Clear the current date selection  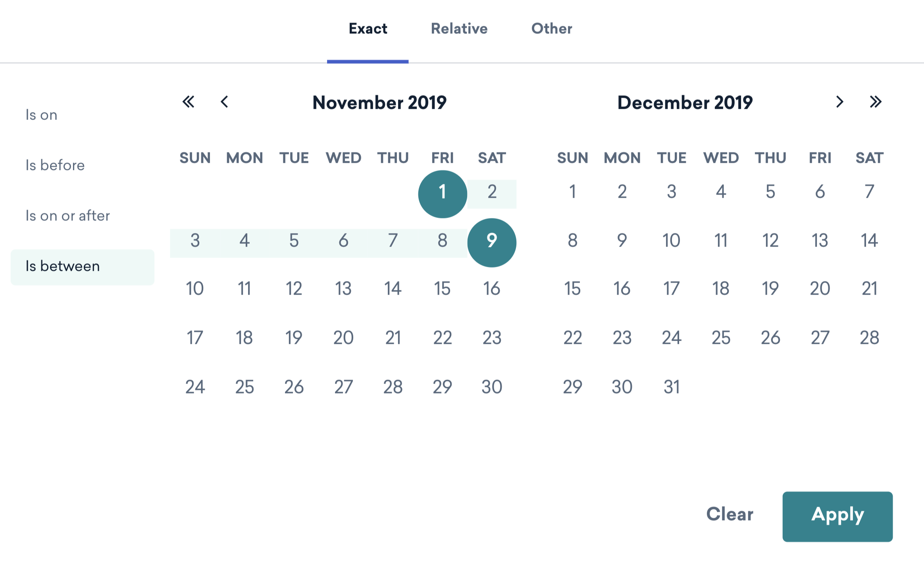pos(729,515)
